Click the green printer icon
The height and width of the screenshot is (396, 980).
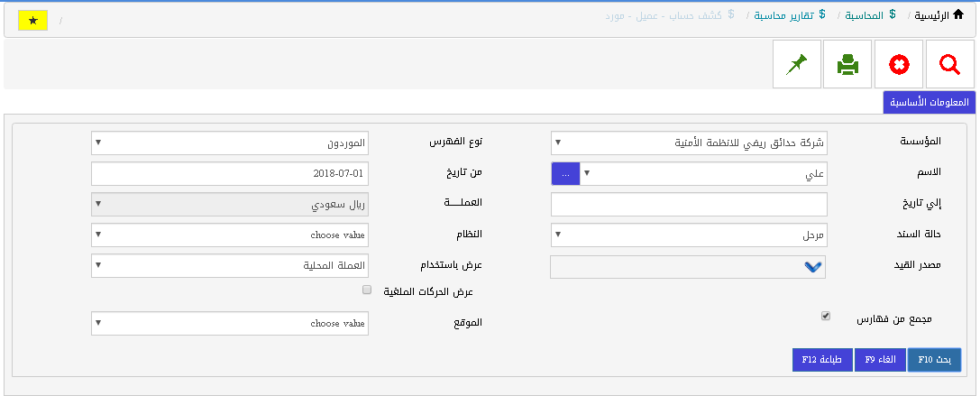(x=848, y=65)
